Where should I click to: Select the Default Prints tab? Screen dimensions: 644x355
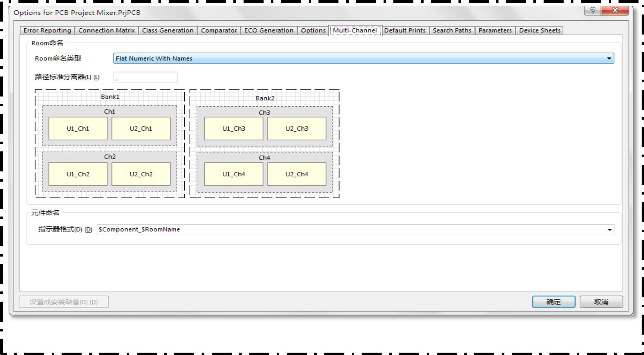point(405,31)
